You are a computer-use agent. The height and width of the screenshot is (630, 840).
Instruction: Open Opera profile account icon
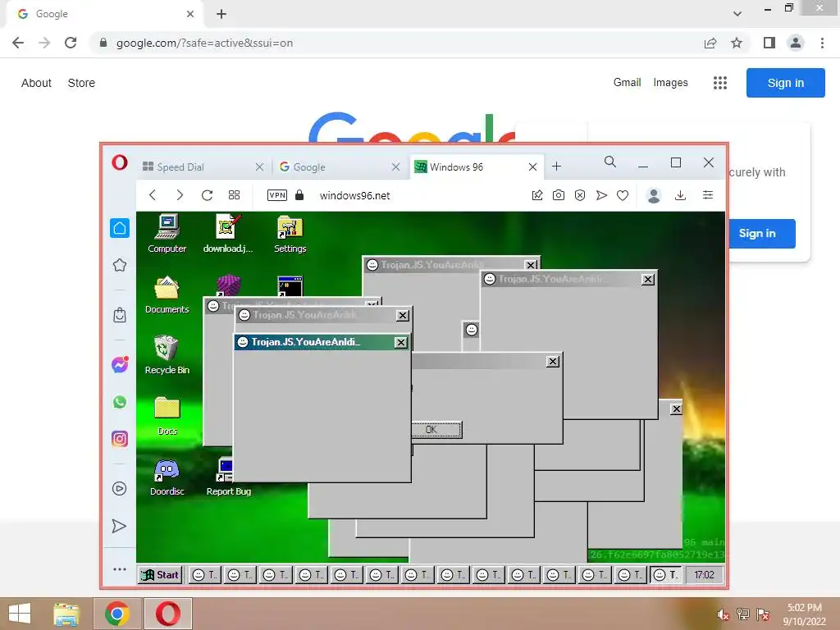tap(654, 195)
